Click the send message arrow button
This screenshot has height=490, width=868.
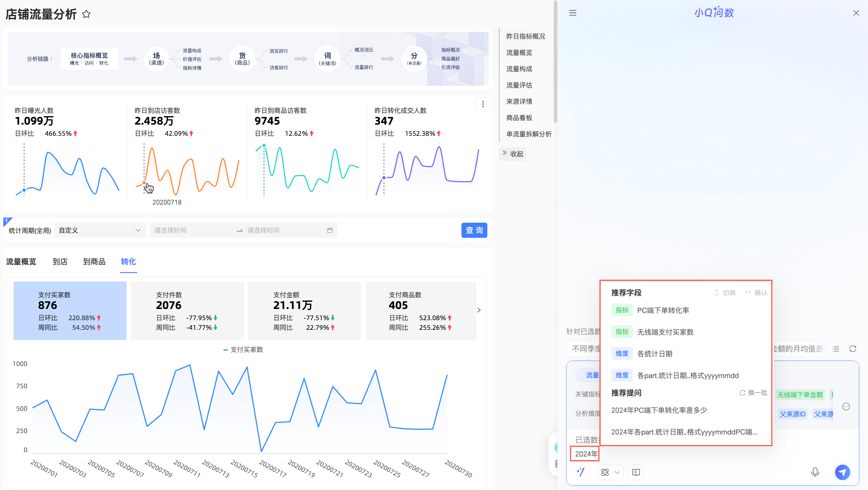tap(842, 472)
